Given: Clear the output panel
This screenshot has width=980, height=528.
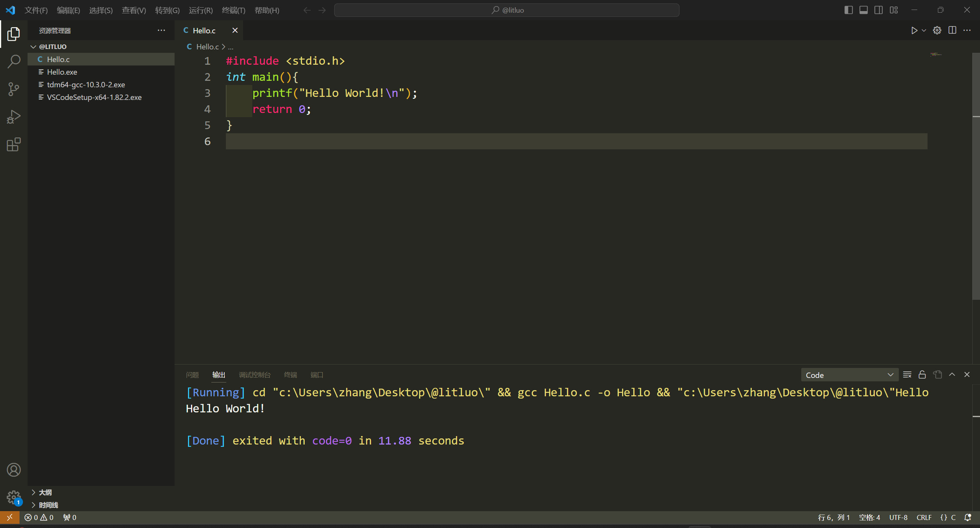Looking at the screenshot, I should coord(907,374).
